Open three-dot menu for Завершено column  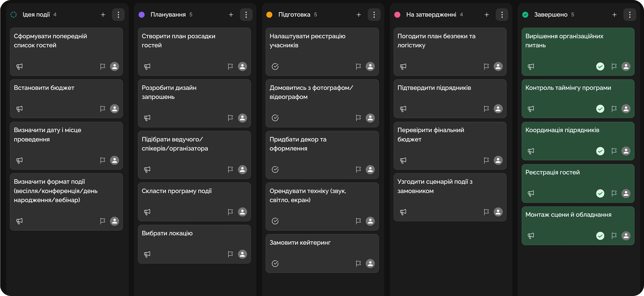(x=629, y=15)
